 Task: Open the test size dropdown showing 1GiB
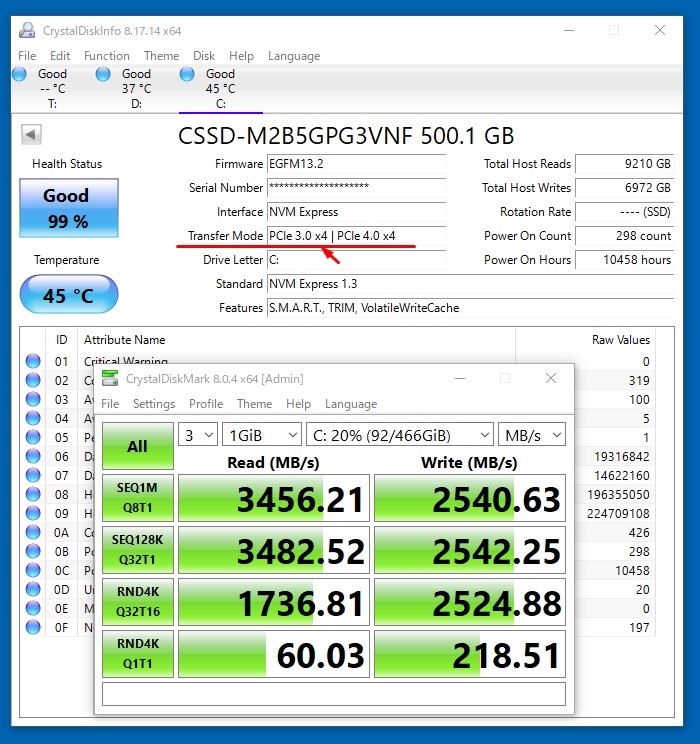(263, 435)
